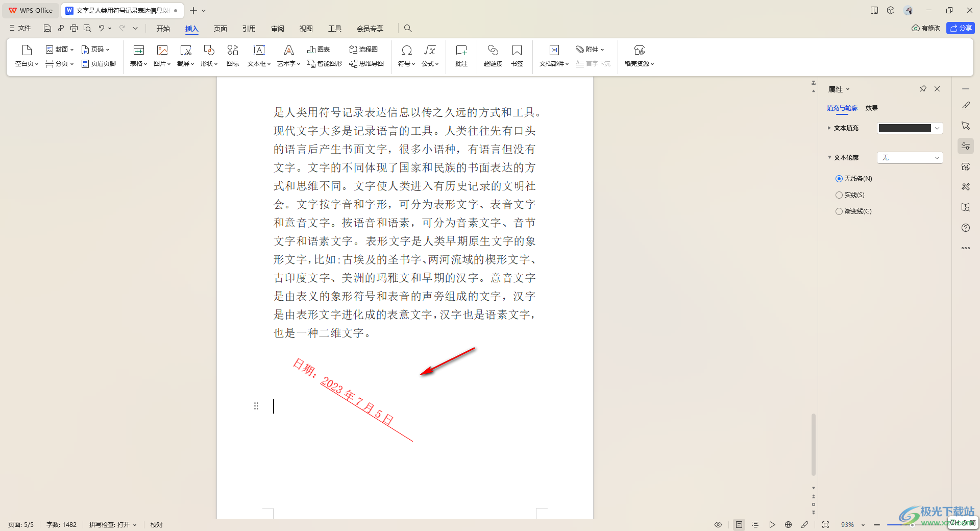Switch to the Page tab
This screenshot has height=531, width=980.
(220, 29)
